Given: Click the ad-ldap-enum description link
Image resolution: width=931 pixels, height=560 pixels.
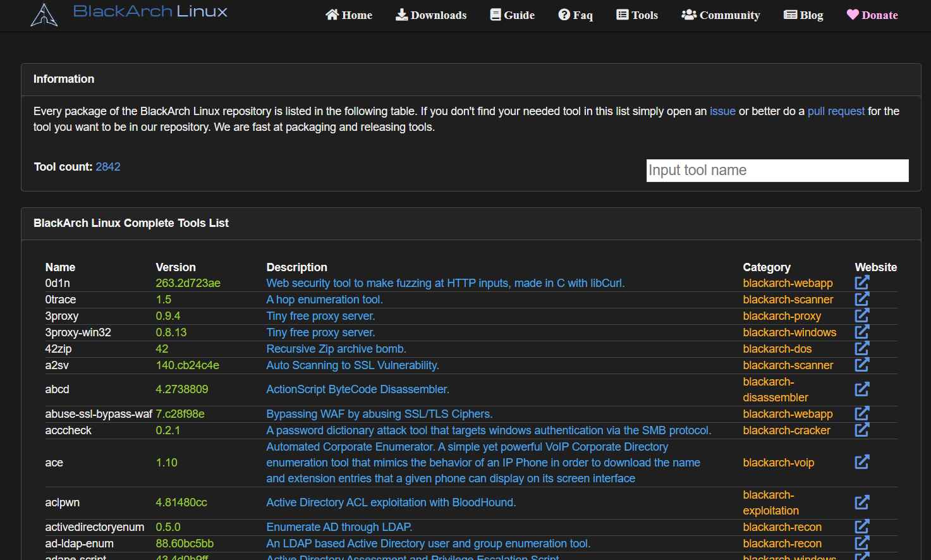Looking at the screenshot, I should 429,544.
